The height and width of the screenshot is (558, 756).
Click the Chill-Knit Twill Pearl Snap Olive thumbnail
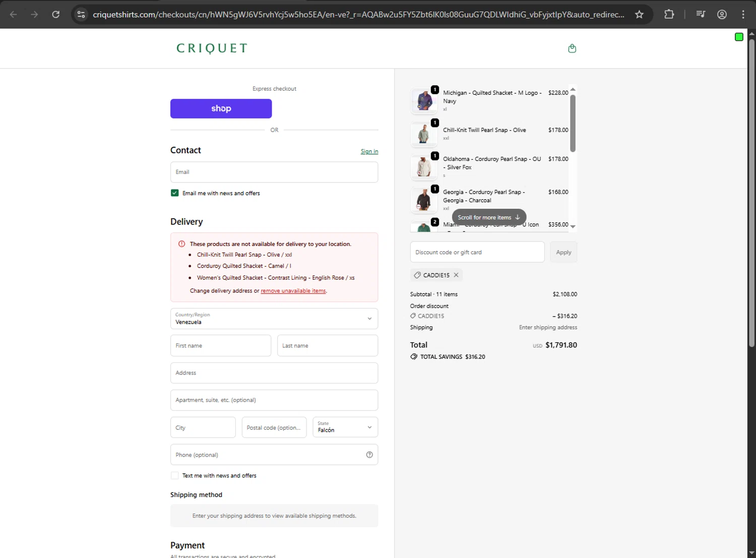tap(424, 134)
